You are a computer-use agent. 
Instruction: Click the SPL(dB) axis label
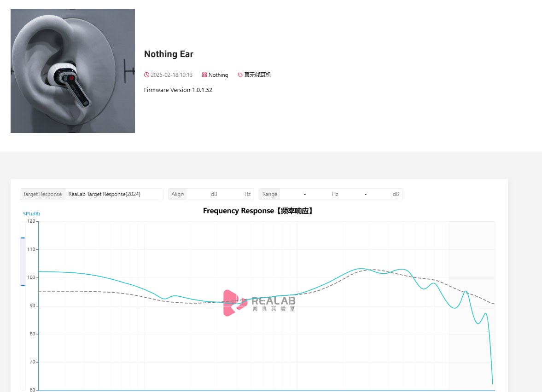[x=31, y=214]
